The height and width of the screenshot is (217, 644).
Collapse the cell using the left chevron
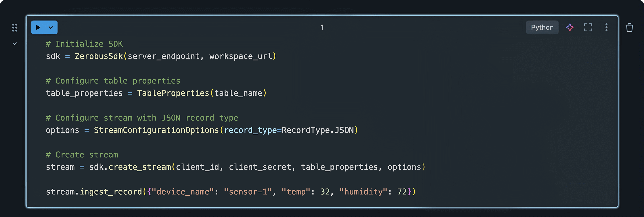point(15,44)
